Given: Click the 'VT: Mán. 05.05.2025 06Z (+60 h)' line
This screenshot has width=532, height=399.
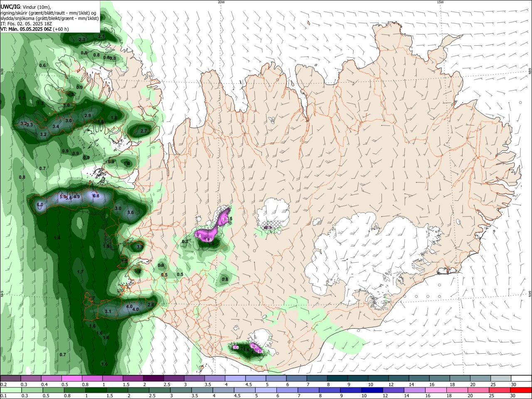Looking at the screenshot, I should click(x=34, y=29).
